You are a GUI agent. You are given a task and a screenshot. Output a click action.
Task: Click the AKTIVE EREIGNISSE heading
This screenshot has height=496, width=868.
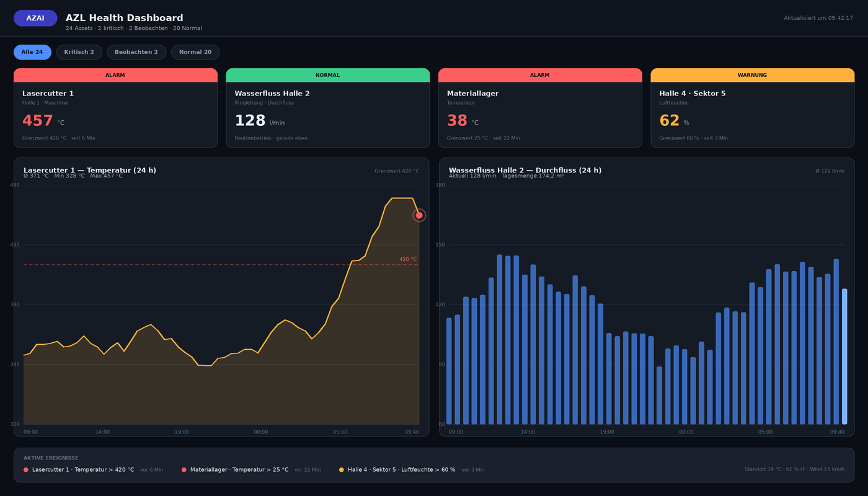click(x=51, y=458)
